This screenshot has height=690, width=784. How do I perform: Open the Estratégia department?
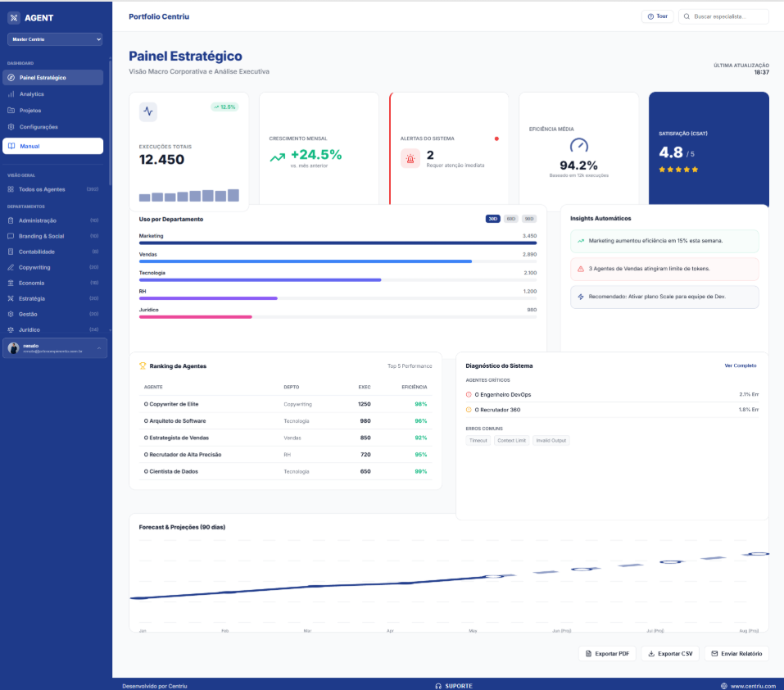[x=53, y=298]
